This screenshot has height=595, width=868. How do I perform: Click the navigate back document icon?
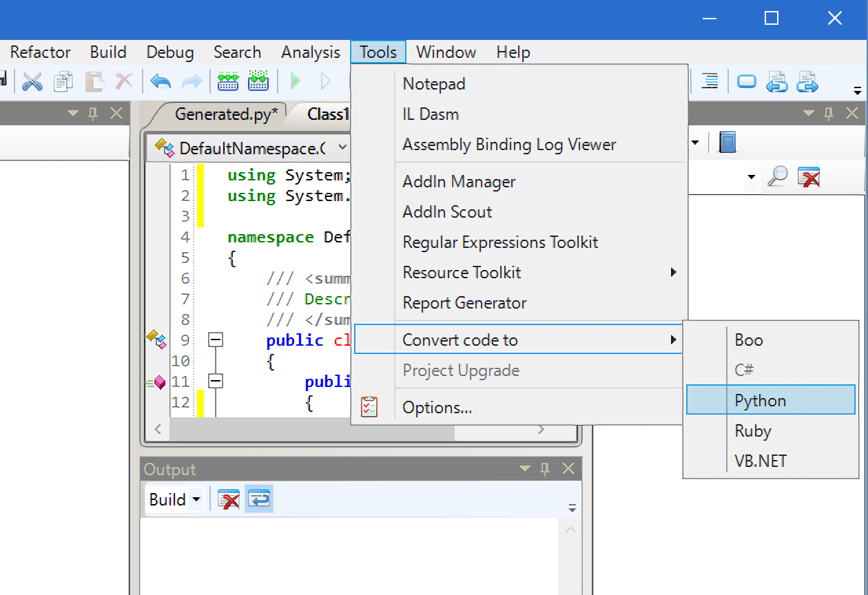[x=776, y=81]
